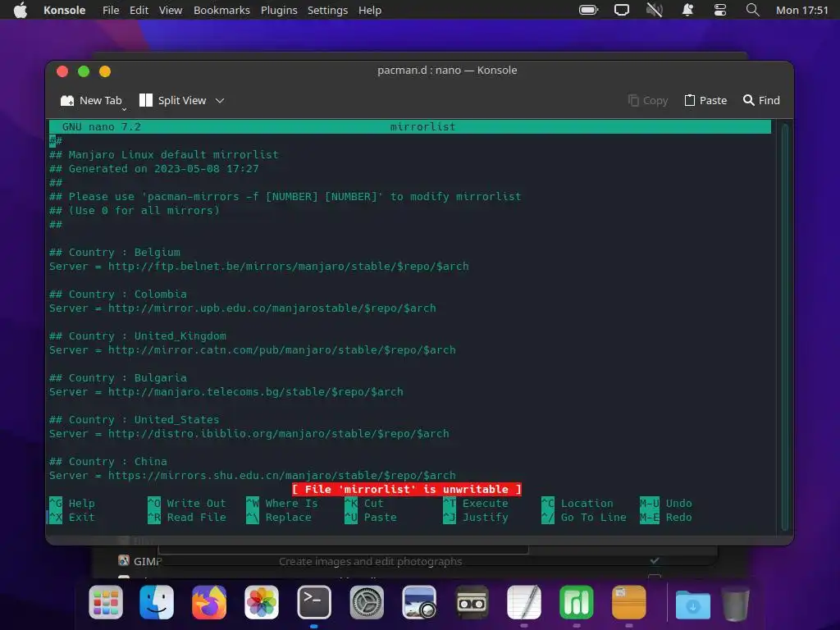Open the Help menu
Image resolution: width=840 pixels, height=630 pixels.
[370, 10]
